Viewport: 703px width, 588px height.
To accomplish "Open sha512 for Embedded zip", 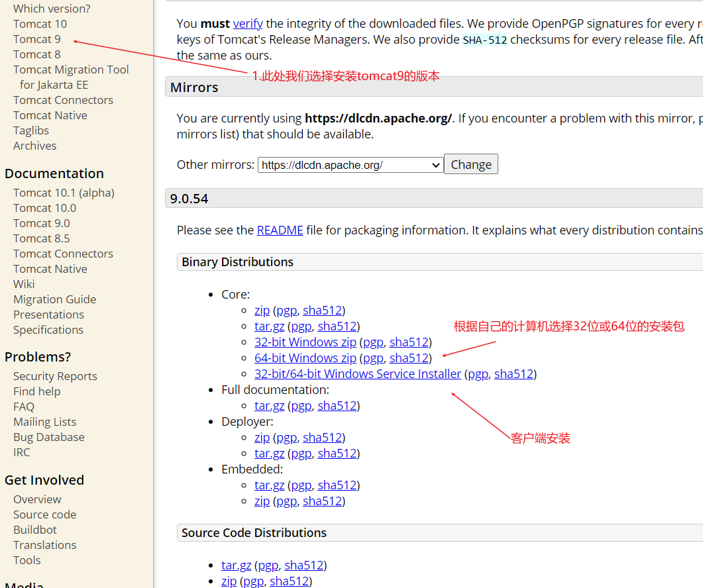I will pyautogui.click(x=323, y=501).
